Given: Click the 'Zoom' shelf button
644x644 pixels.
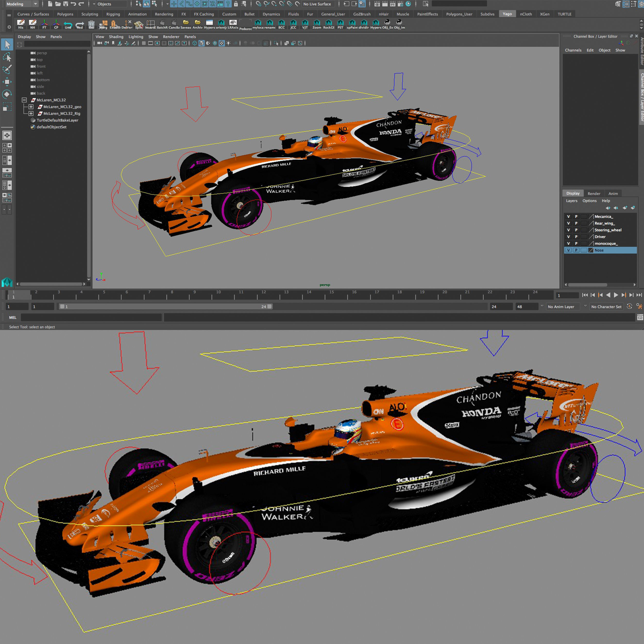Looking at the screenshot, I should click(x=317, y=24).
